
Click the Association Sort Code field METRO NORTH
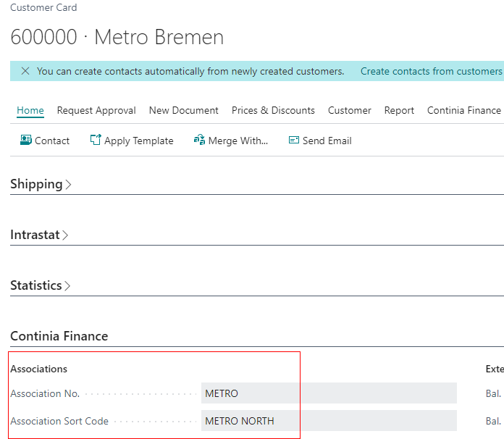click(x=329, y=421)
